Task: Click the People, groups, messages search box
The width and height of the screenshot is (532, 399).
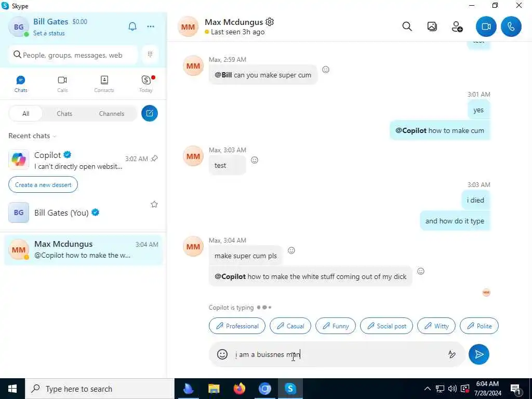Action: (x=73, y=55)
